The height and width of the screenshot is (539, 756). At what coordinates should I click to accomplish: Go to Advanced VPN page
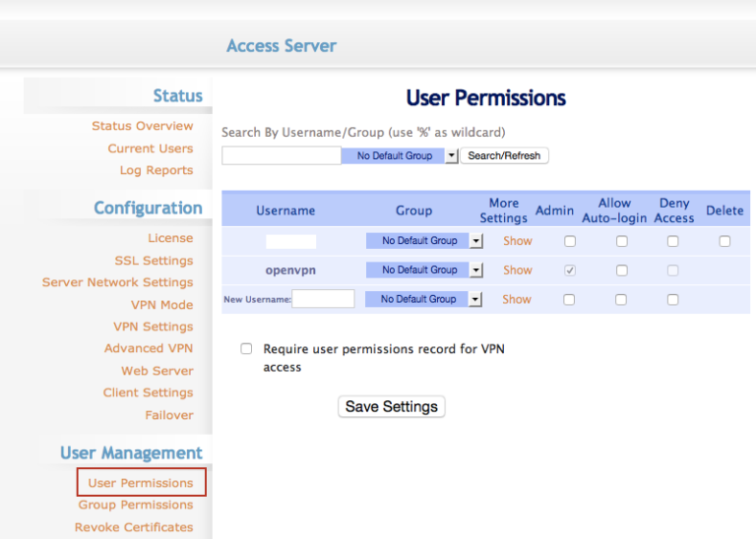(x=149, y=348)
